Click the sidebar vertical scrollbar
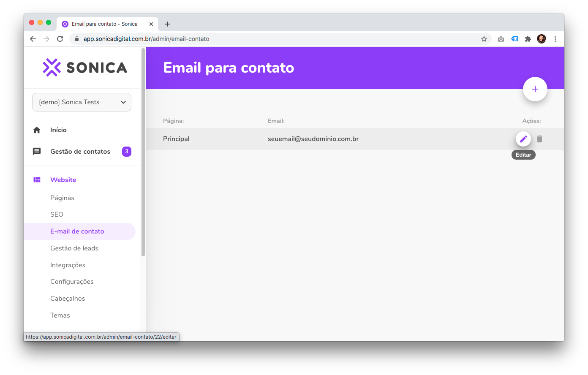588x375 pixels. click(143, 152)
